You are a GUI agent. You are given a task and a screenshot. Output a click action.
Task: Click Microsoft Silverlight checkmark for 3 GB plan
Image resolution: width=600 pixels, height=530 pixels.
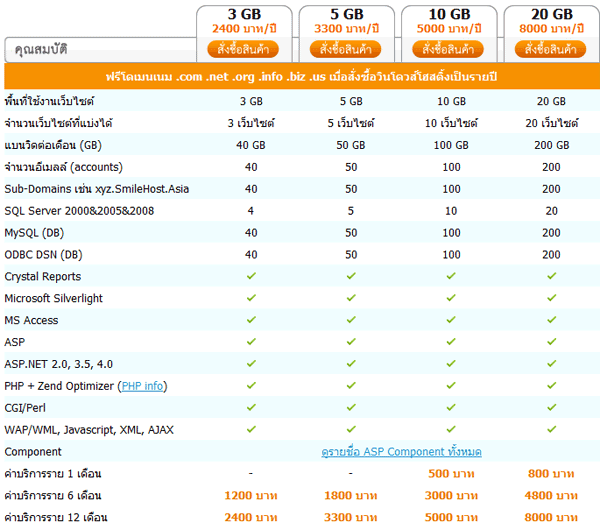pos(251,298)
